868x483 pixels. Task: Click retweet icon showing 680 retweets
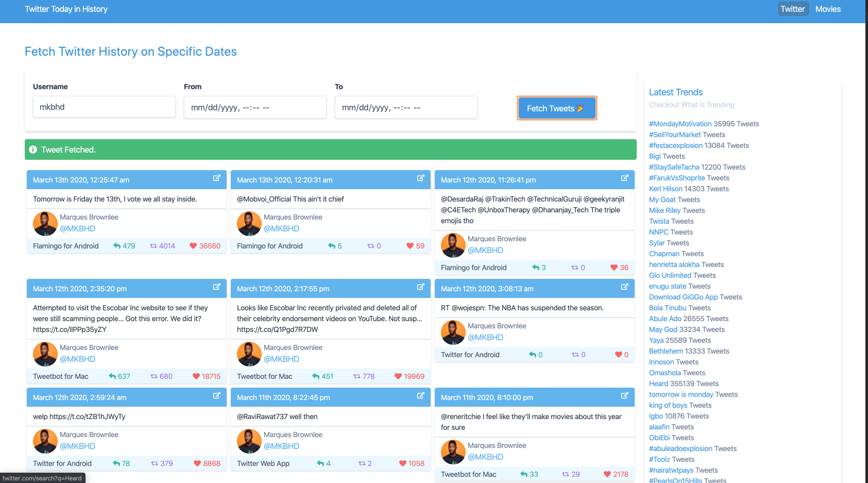(x=154, y=376)
